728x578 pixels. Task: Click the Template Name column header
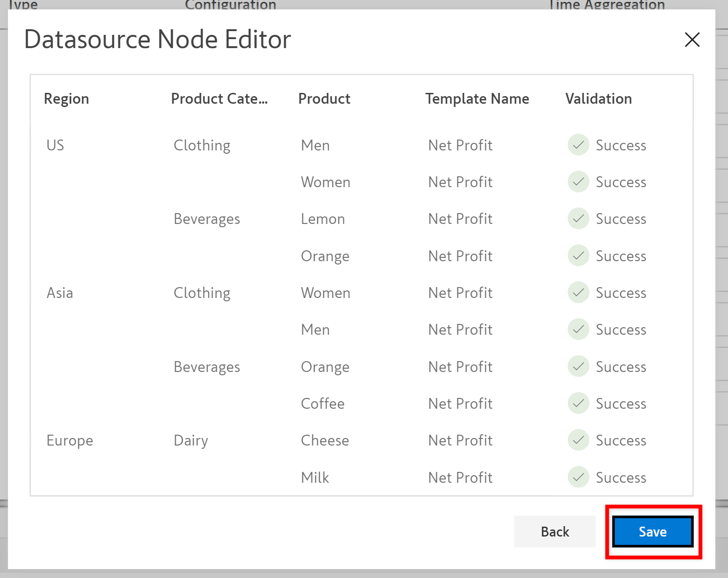[477, 99]
